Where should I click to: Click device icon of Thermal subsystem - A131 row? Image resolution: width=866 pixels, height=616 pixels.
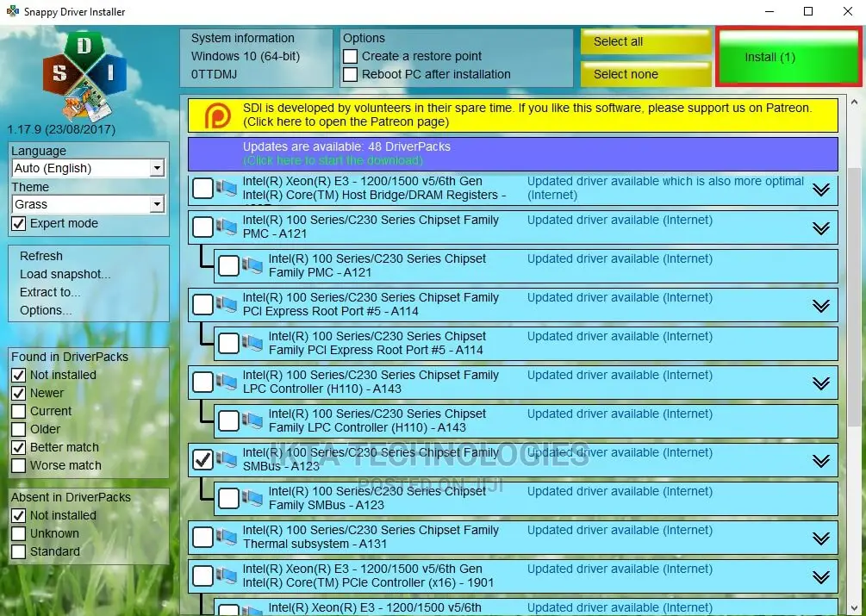(227, 537)
